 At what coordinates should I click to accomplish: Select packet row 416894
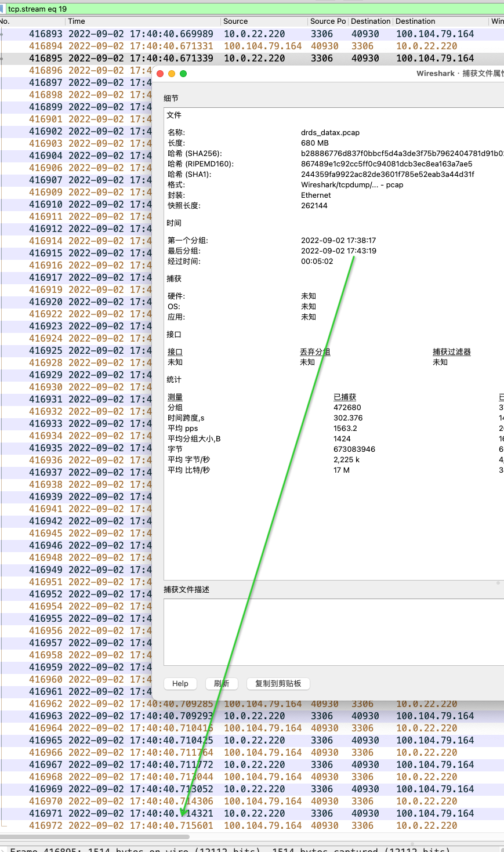click(252, 46)
